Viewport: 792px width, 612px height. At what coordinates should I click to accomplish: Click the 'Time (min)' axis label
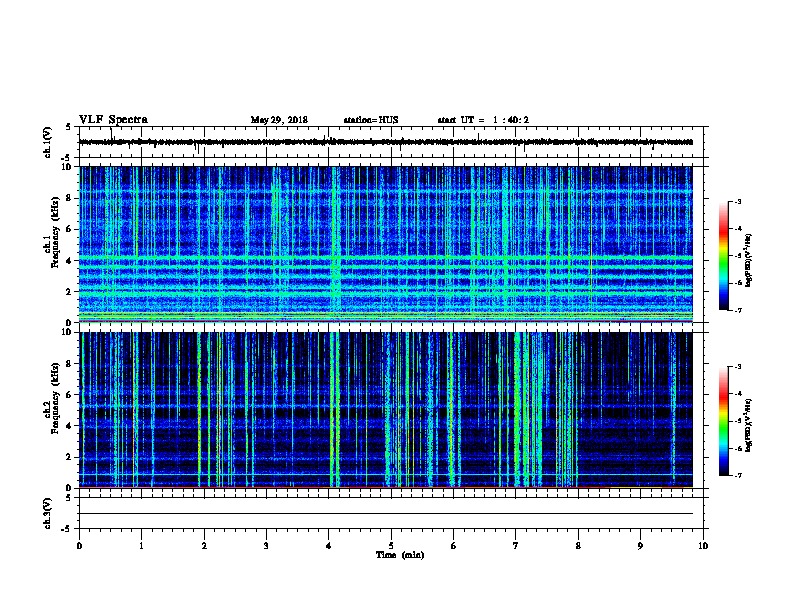(x=400, y=555)
